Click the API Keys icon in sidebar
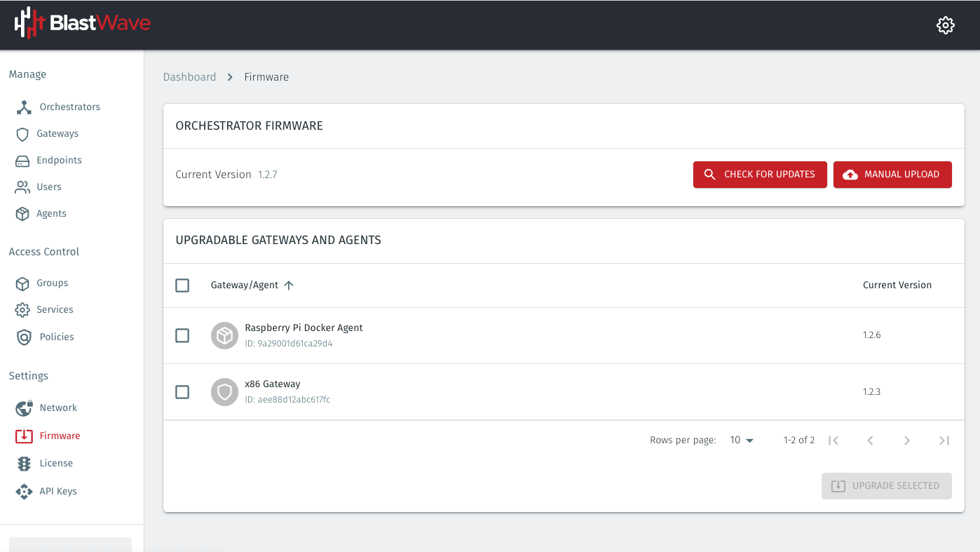The width and height of the screenshot is (980, 552). pyautogui.click(x=24, y=492)
